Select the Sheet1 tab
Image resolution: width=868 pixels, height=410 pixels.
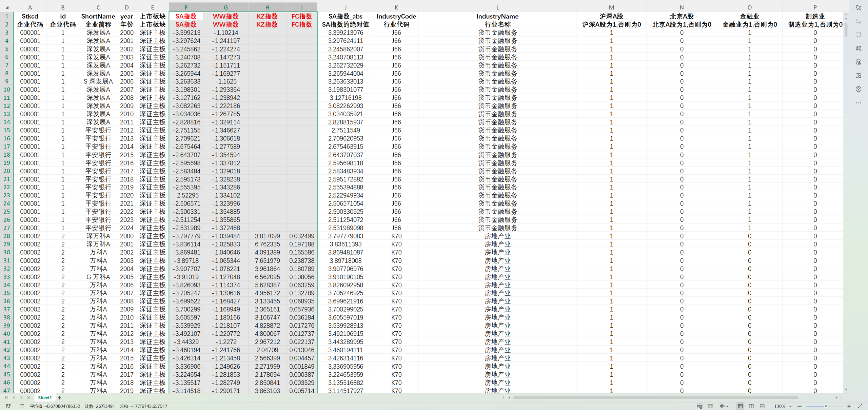pos(45,397)
